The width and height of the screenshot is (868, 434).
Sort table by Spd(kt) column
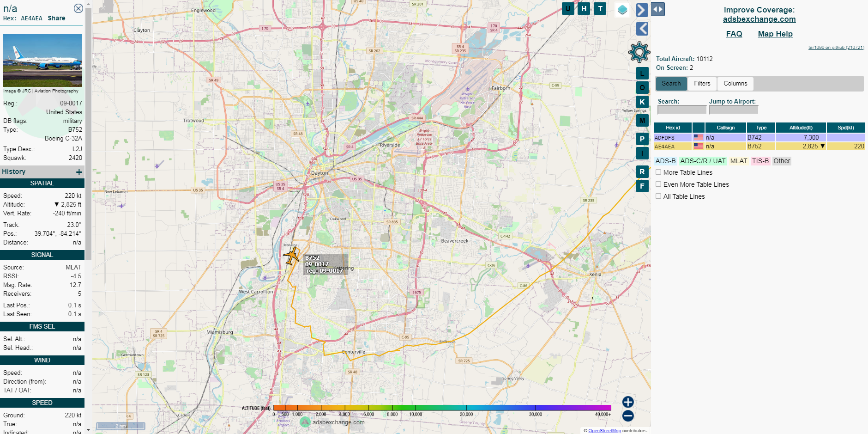(845, 128)
